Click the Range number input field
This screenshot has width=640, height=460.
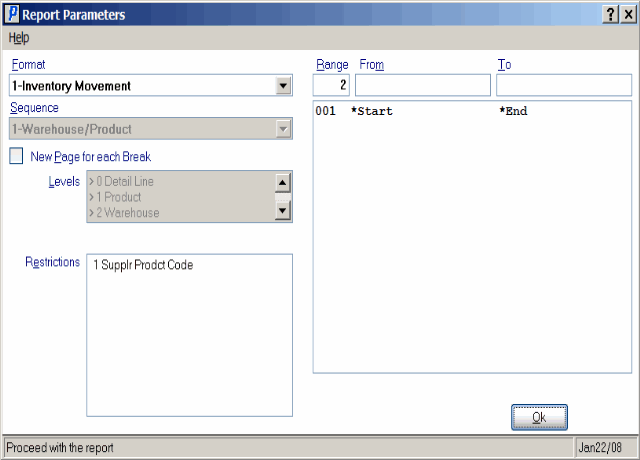(x=331, y=85)
